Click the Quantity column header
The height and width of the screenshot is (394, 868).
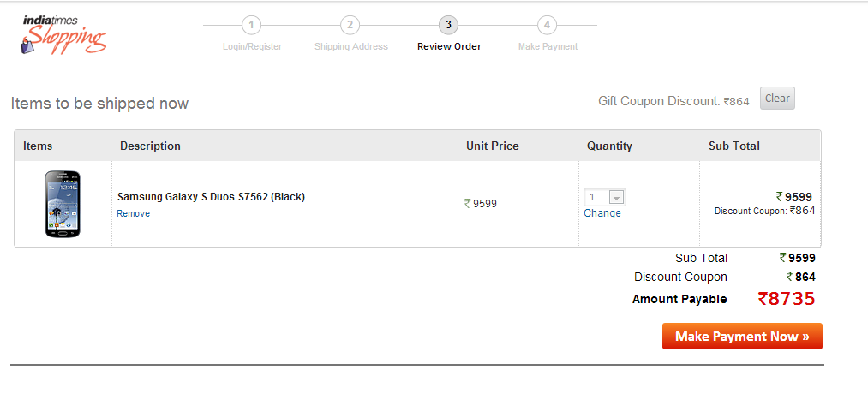pyautogui.click(x=609, y=146)
